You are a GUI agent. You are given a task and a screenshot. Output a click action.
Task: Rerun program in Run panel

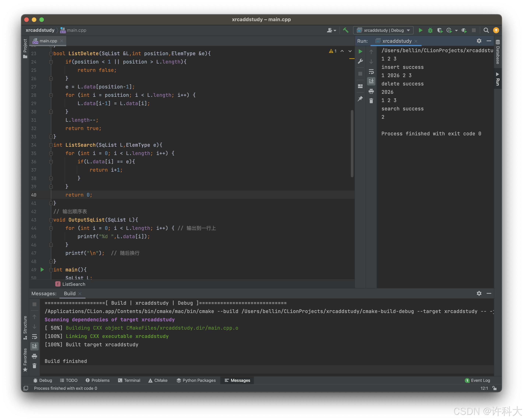point(360,51)
